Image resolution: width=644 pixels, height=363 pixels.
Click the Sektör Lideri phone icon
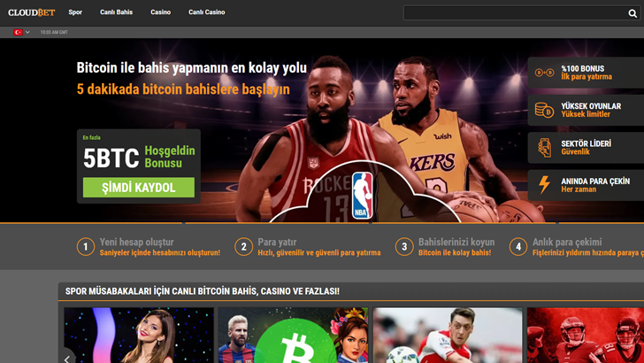[x=545, y=148]
